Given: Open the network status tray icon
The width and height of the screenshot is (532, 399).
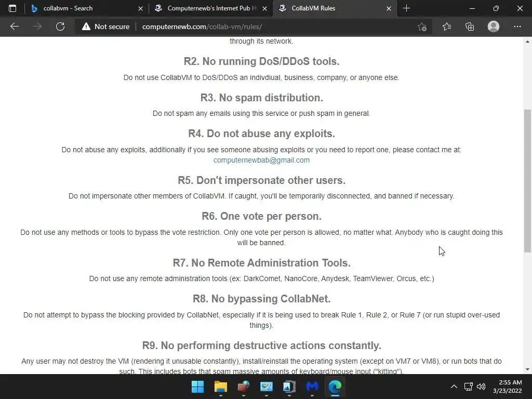Looking at the screenshot, I should click(468, 387).
